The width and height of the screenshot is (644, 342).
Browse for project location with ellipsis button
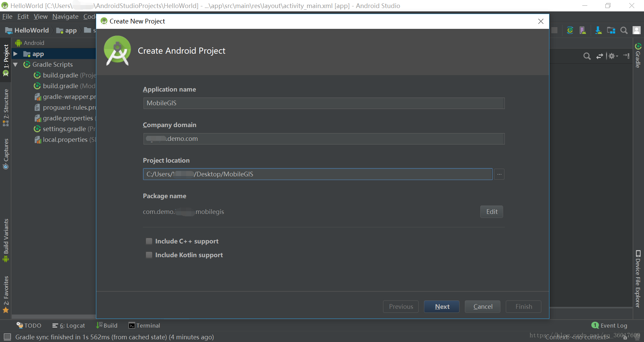pyautogui.click(x=499, y=174)
